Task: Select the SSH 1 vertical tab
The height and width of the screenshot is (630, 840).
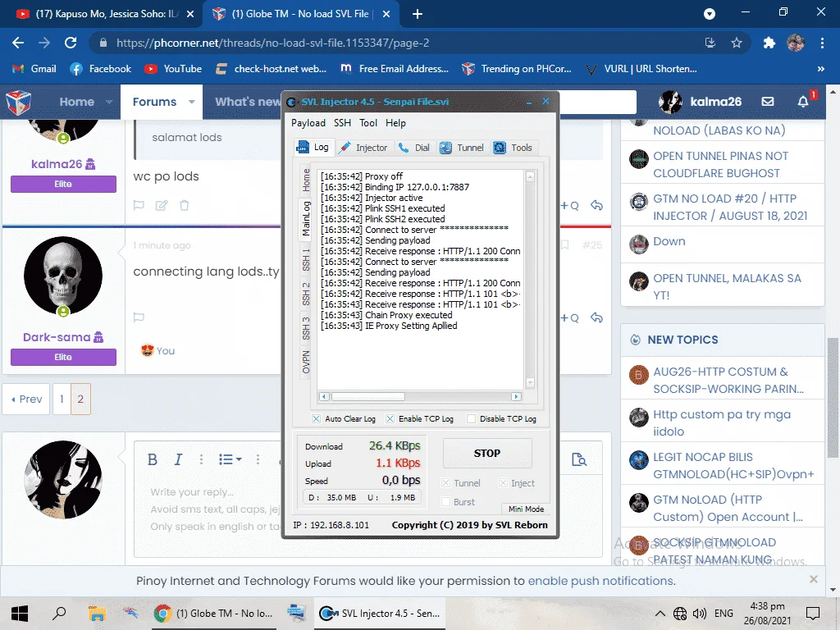Action: coord(306,259)
